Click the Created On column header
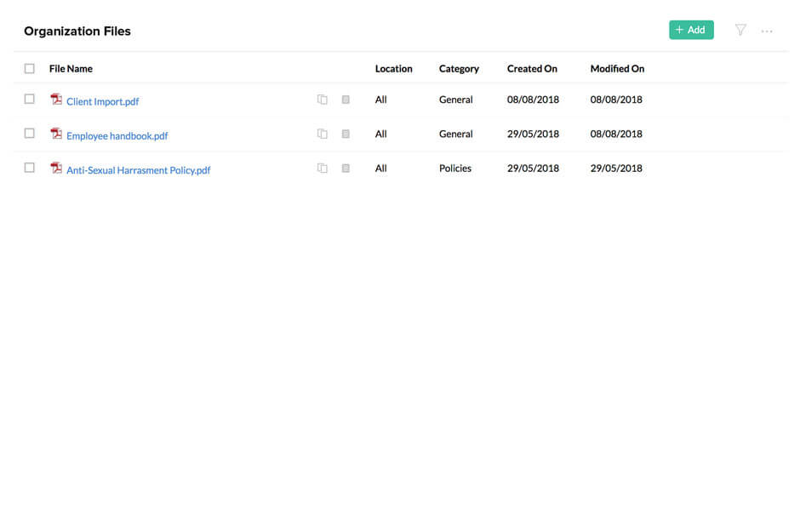Screen dimensions: 800x532 tap(532, 68)
